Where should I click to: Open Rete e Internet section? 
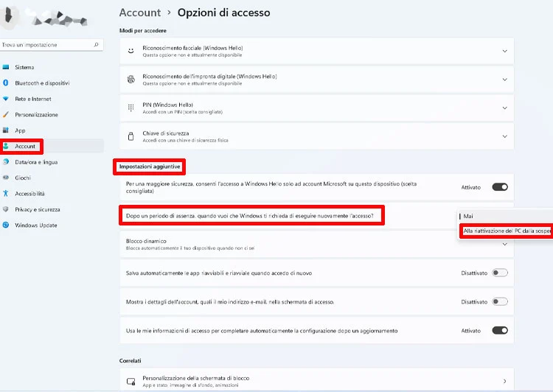pos(32,99)
